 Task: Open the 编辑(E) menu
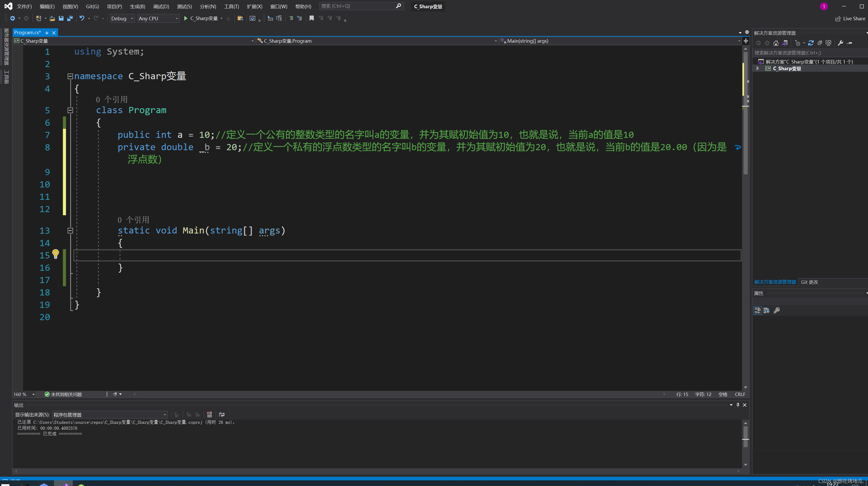click(47, 6)
